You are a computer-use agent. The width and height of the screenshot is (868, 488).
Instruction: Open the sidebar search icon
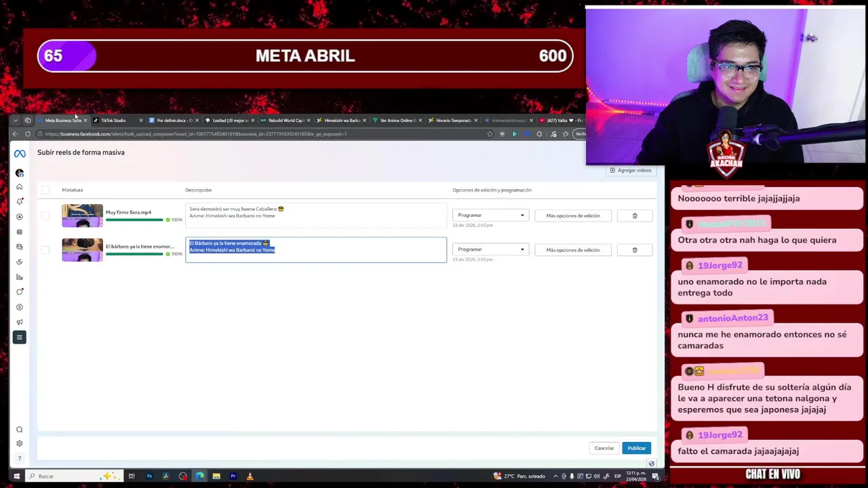[20, 430]
